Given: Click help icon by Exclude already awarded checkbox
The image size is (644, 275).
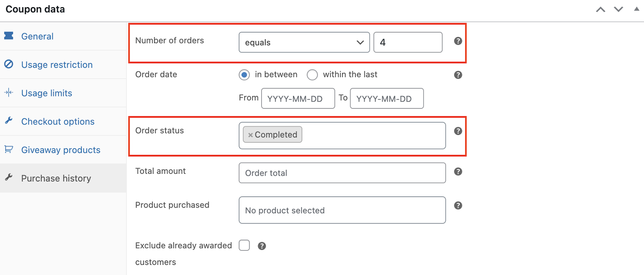Looking at the screenshot, I should pos(262,246).
